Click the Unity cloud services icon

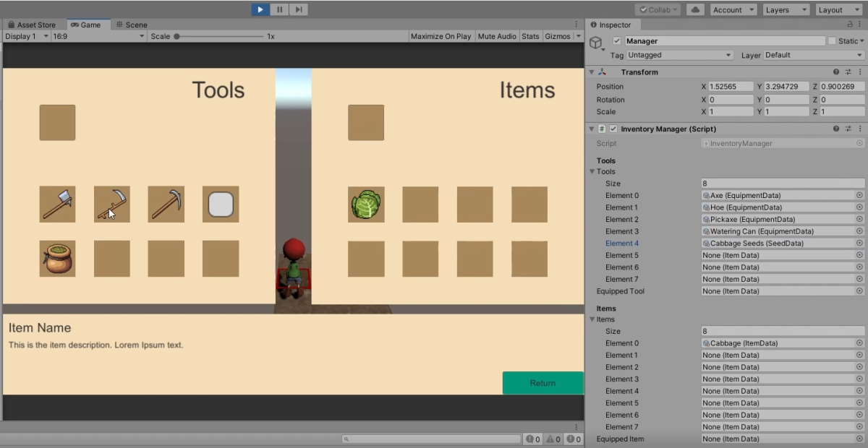(694, 9)
